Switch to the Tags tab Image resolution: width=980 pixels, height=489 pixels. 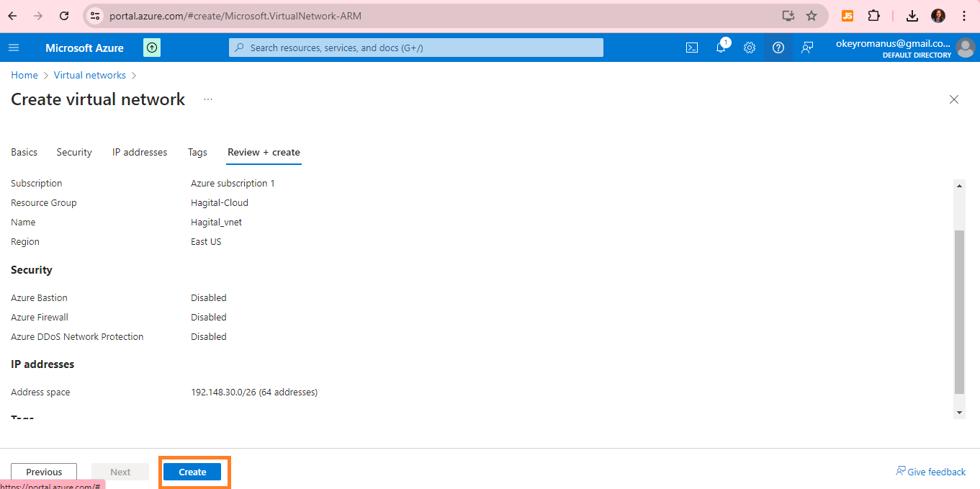click(x=197, y=152)
